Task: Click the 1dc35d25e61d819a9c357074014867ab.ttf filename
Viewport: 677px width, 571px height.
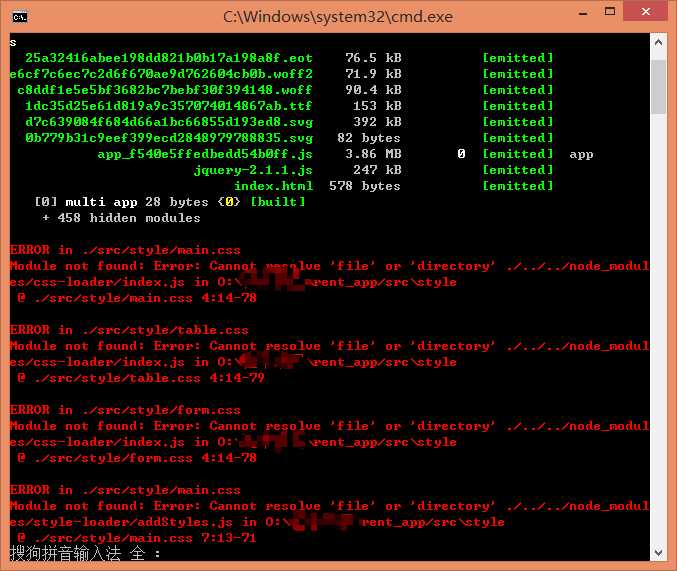Action: point(168,106)
